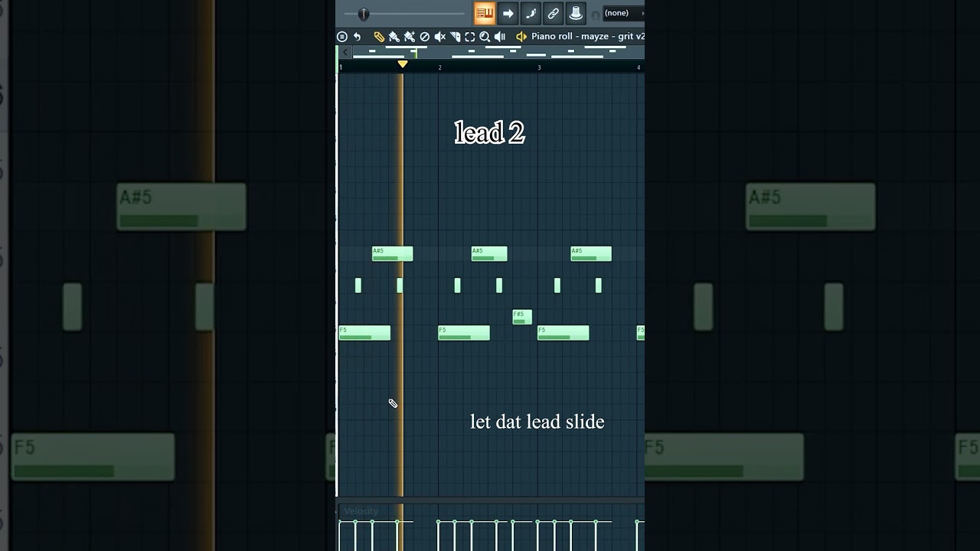Select the Draw pencil tool
Viewport: 980px width, 551px height.
coord(379,37)
